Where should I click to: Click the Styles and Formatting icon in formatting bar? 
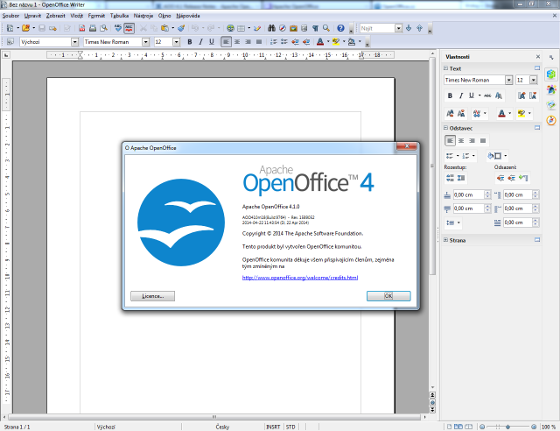coord(10,42)
